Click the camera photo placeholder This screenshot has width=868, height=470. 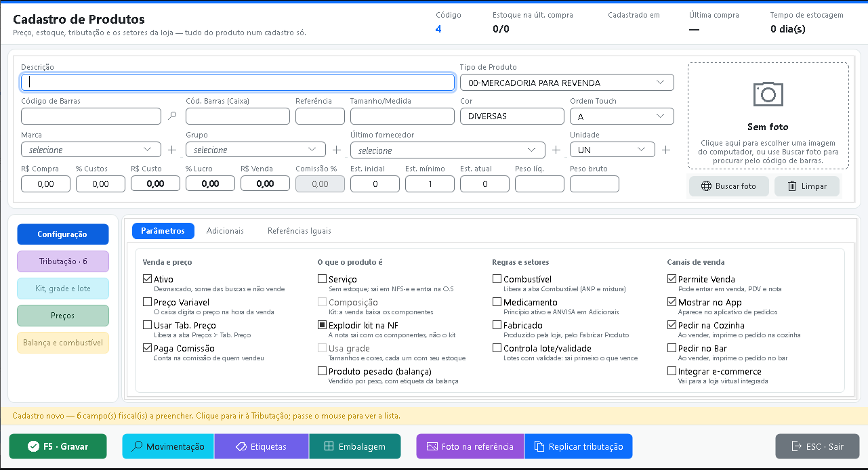click(x=768, y=116)
